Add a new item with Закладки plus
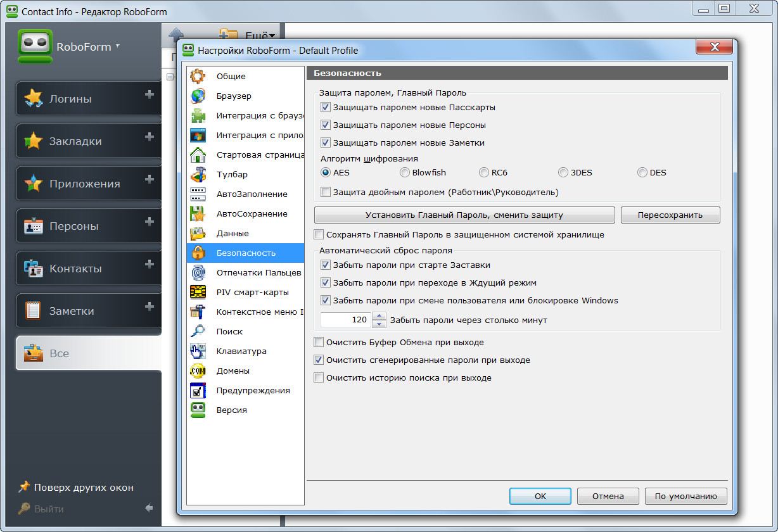 [x=150, y=137]
